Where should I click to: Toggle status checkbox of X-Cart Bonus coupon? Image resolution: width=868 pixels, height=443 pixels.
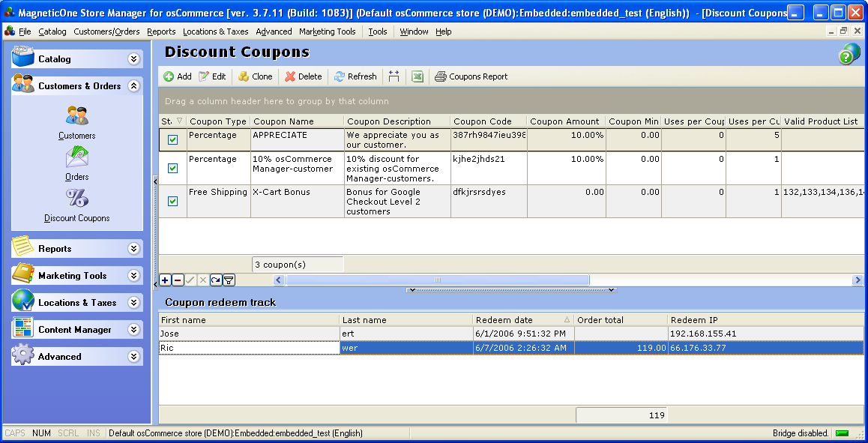[x=172, y=201]
